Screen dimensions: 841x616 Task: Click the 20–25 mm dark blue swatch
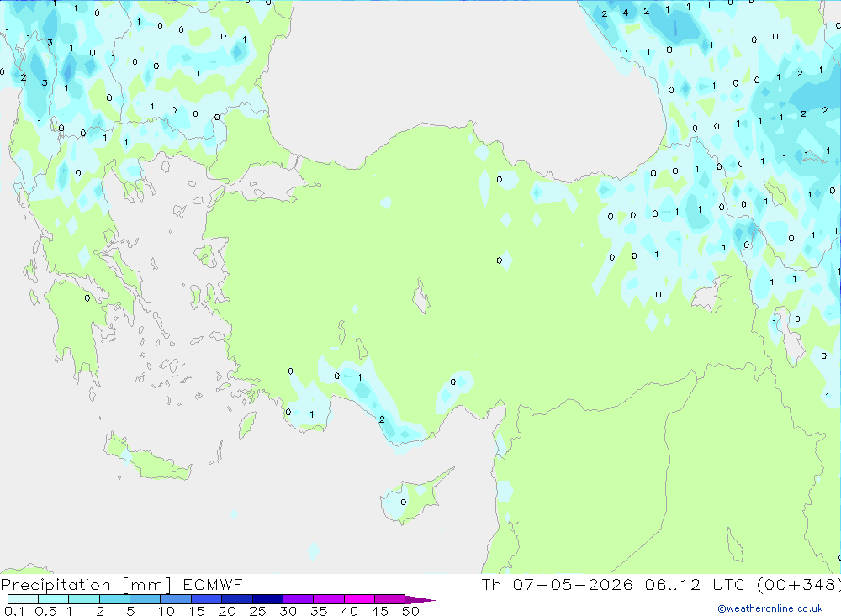click(237, 599)
